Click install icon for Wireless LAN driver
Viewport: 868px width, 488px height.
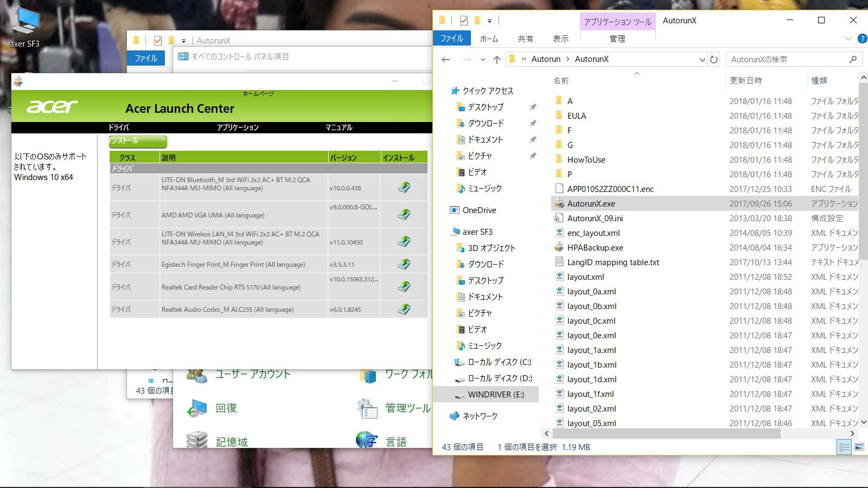(x=404, y=241)
